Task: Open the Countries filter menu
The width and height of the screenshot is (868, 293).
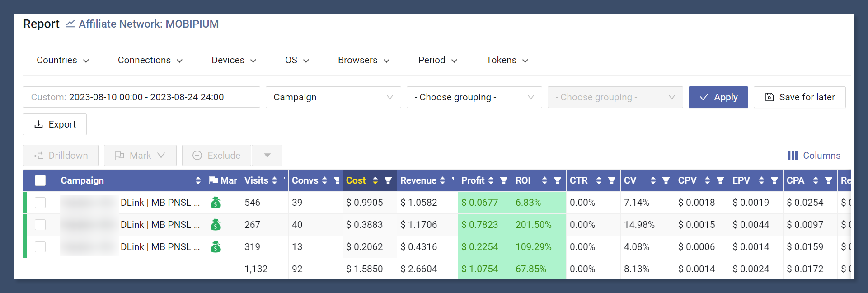Action: [63, 60]
